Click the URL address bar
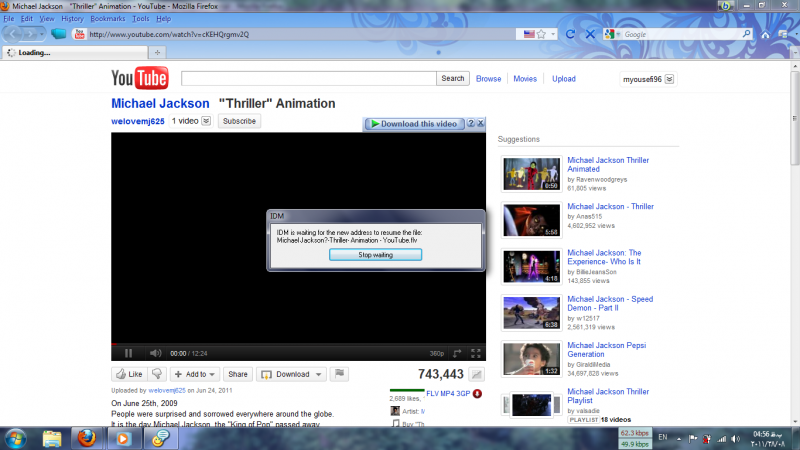The width and height of the screenshot is (800, 450). coord(301,34)
